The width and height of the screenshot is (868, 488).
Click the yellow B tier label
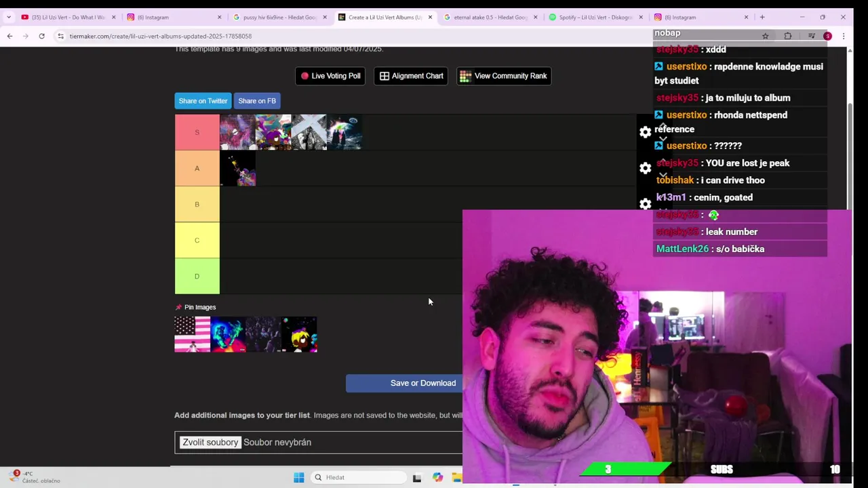click(x=197, y=204)
